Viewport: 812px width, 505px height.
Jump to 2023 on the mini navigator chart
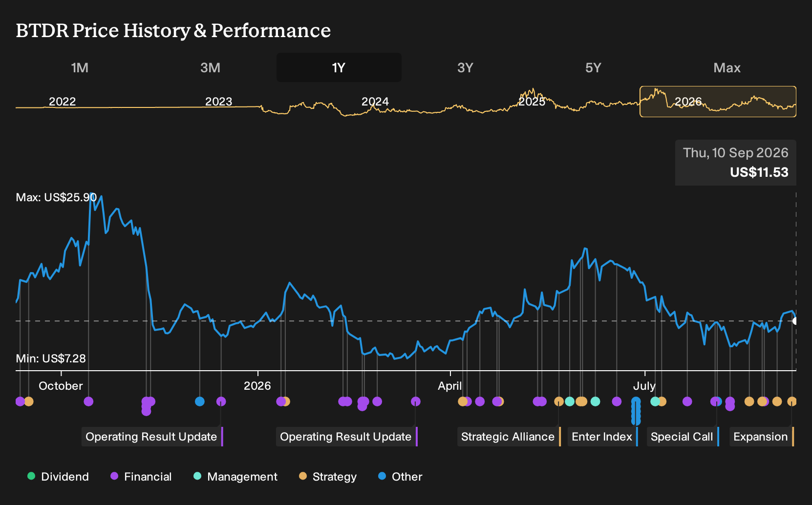coord(218,102)
